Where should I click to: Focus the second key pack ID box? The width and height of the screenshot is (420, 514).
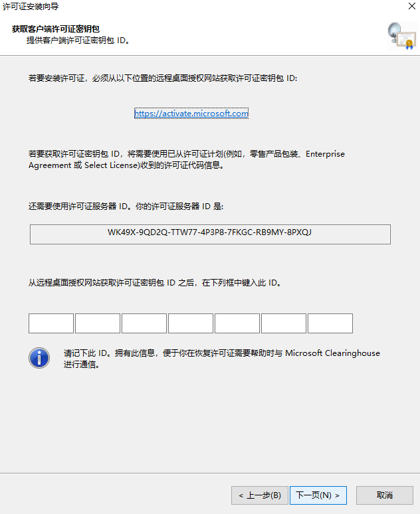[98, 323]
